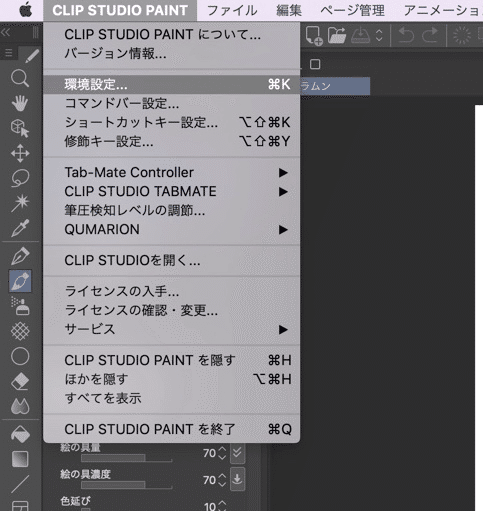Select the Gradient tool
The height and width of the screenshot is (511, 483).
point(20,459)
